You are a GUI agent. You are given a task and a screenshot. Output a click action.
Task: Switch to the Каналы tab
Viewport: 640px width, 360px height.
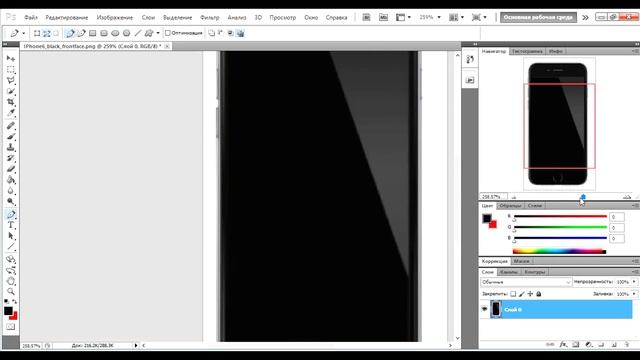point(508,272)
